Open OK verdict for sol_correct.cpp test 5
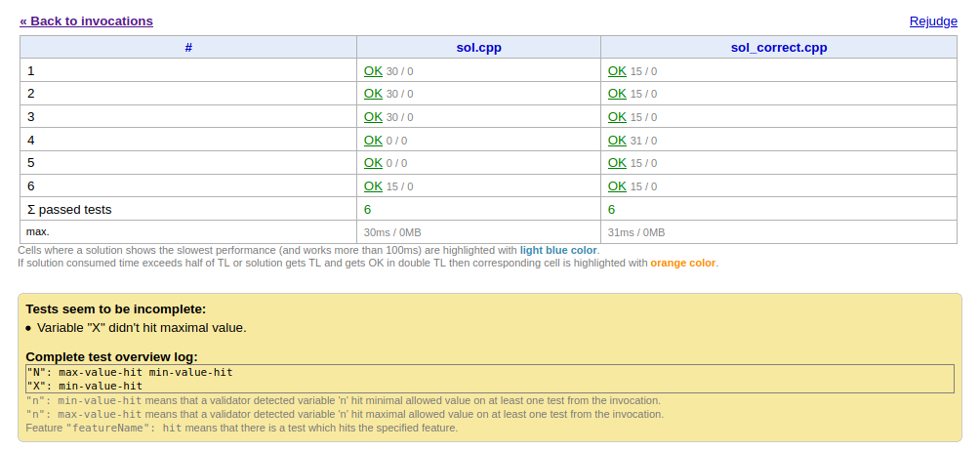Image resolution: width=980 pixels, height=451 pixels. [x=617, y=163]
